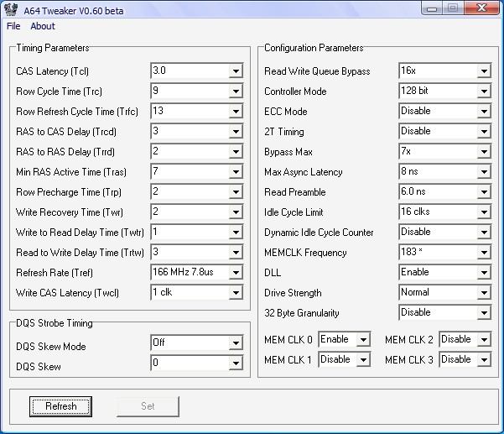Click the 'Refresh Rate (Tref)' label

[55, 273]
